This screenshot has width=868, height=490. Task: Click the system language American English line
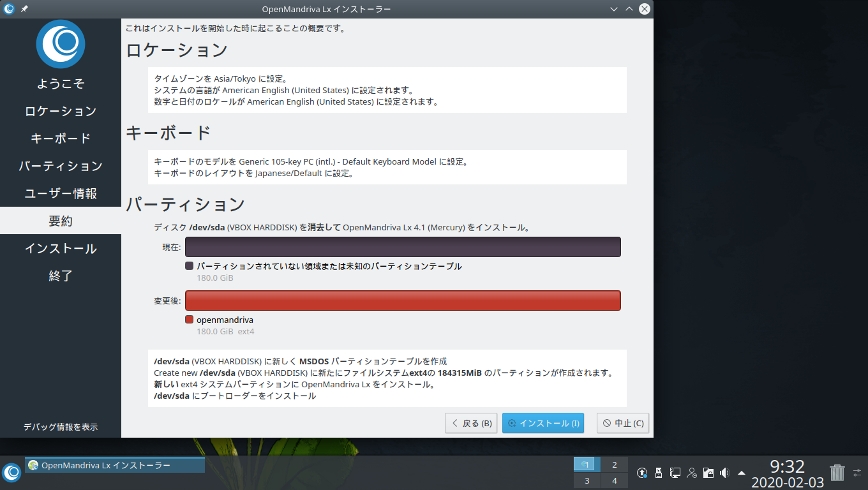pyautogui.click(x=284, y=91)
